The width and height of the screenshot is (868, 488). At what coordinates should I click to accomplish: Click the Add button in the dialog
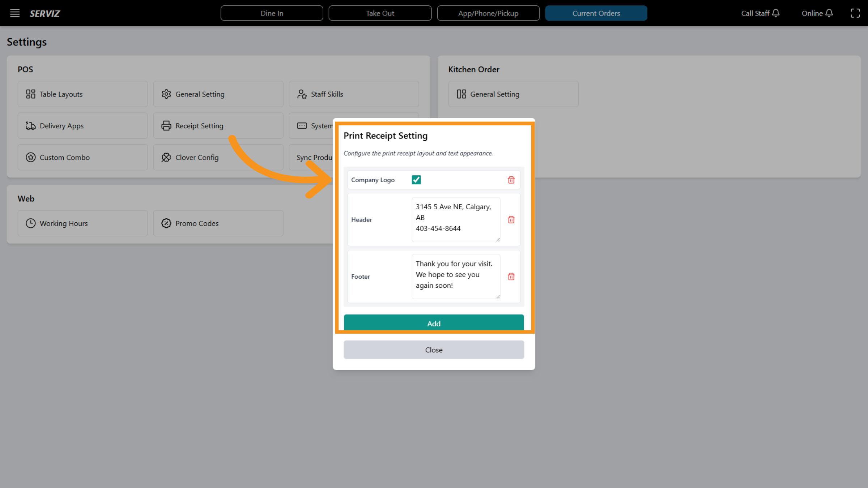[x=434, y=324]
